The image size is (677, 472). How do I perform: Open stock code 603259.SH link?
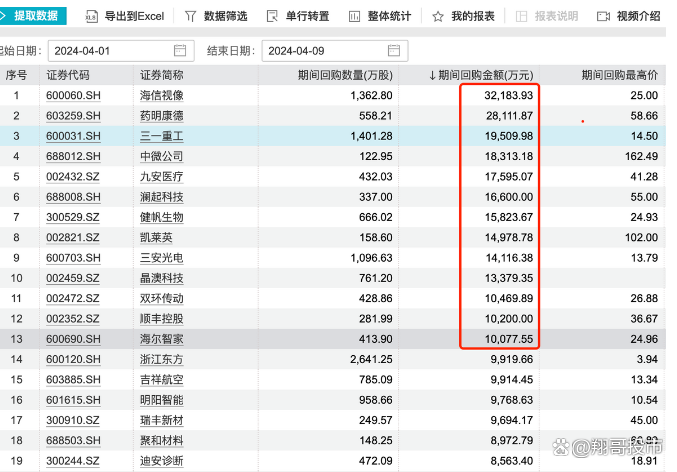[x=73, y=116]
